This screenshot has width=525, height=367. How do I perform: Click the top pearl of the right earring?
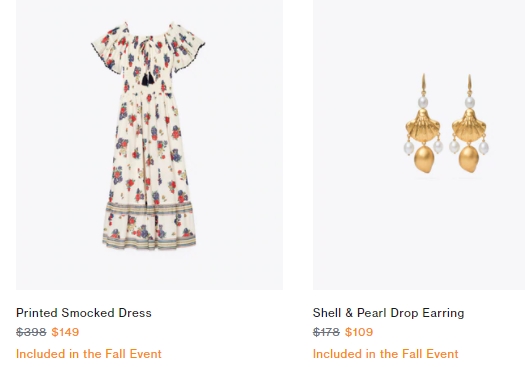pos(469,102)
